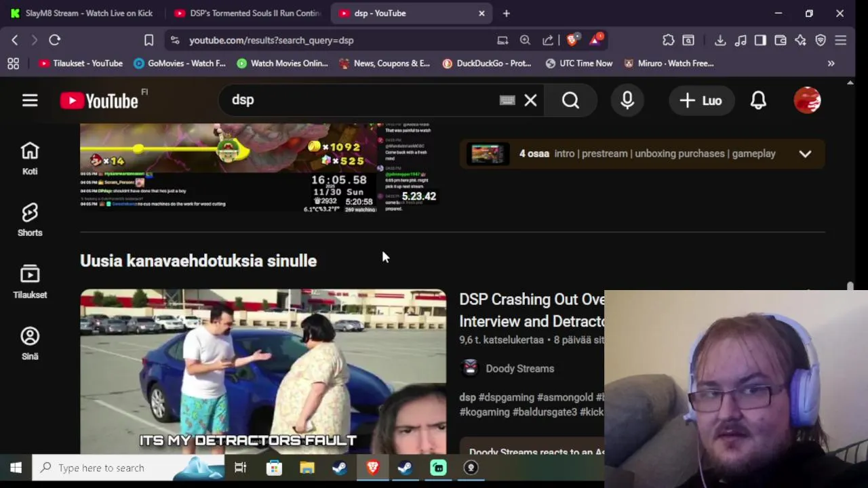The width and height of the screenshot is (868, 488).
Task: Open the Windows Start button
Action: 16,468
